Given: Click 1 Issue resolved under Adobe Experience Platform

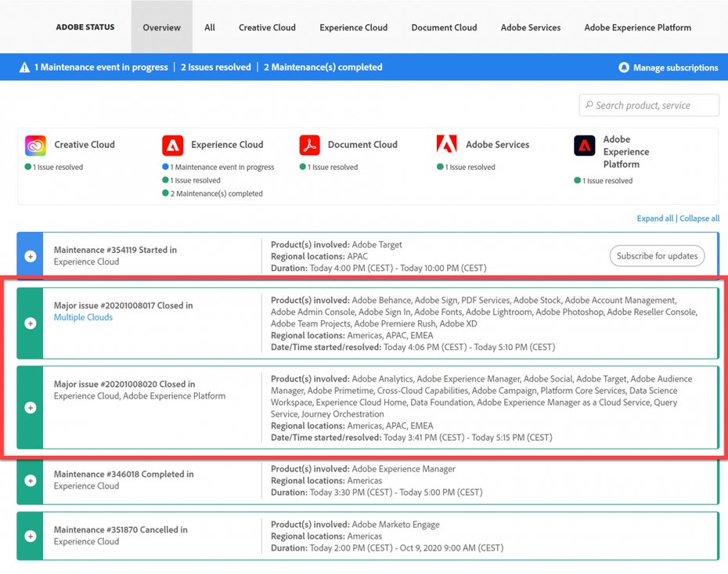Looking at the screenshot, I should (607, 181).
